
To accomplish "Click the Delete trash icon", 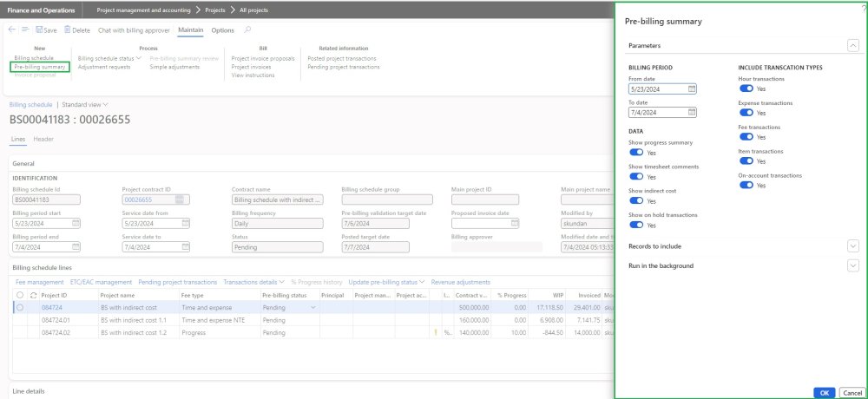I will tap(68, 29).
